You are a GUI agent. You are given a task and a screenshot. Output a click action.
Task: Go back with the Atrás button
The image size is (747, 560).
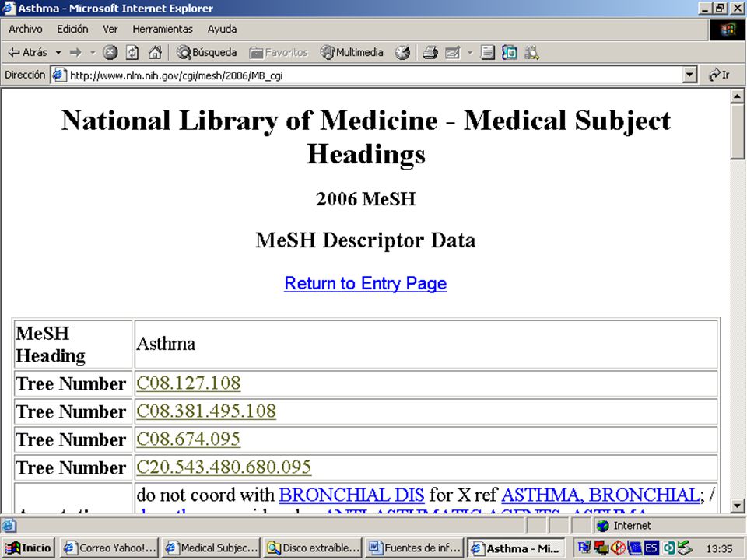pyautogui.click(x=27, y=52)
